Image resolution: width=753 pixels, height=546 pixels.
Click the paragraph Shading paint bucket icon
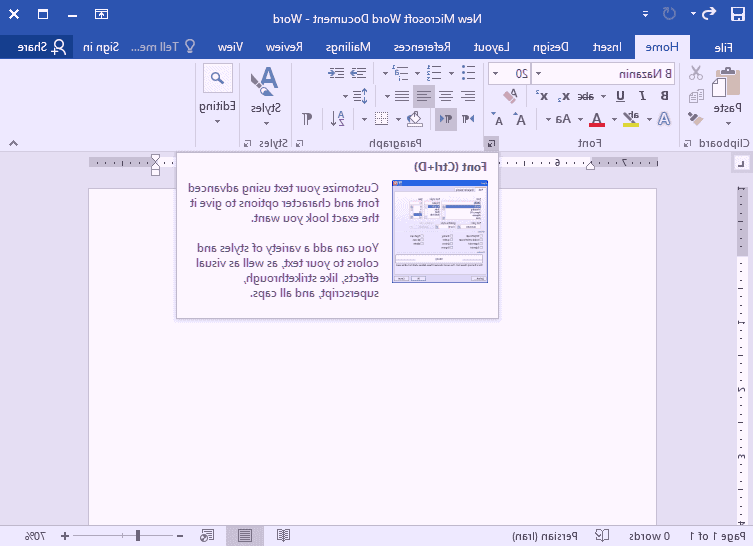tap(414, 119)
